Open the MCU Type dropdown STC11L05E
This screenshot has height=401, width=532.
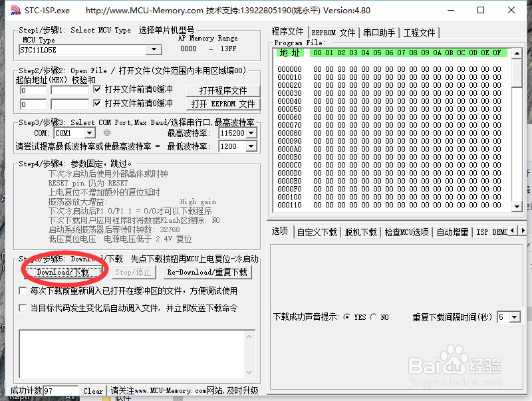[154, 50]
